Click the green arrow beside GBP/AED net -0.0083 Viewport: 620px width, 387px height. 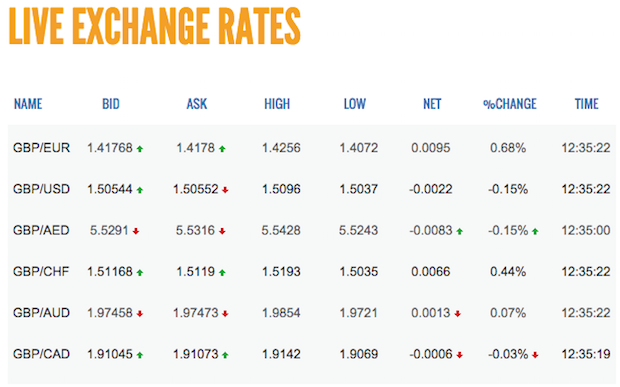459,231
